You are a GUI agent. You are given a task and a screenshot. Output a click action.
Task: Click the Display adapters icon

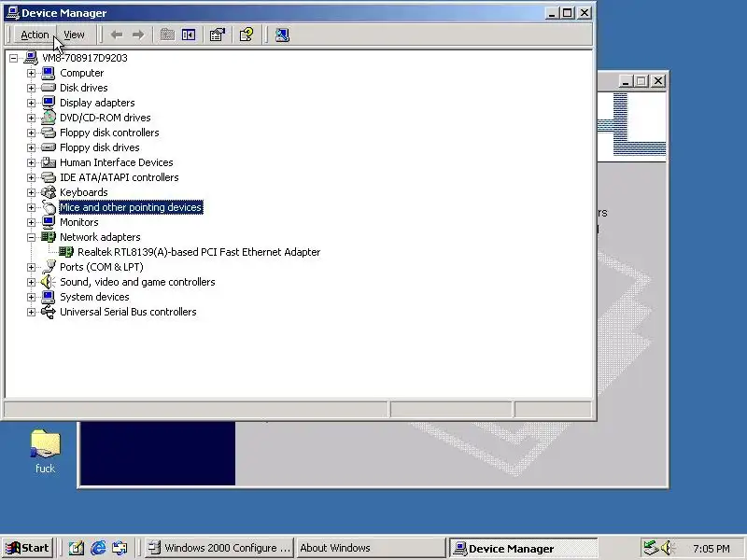49,103
